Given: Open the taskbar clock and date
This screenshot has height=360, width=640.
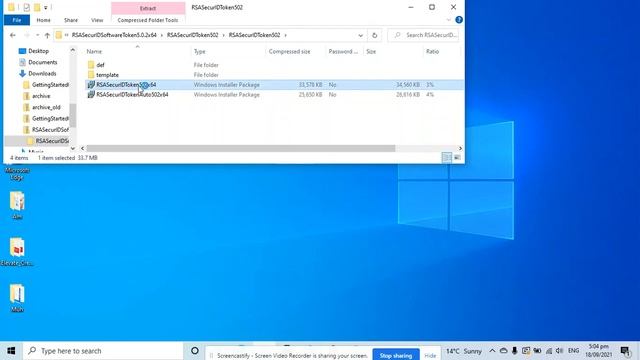Looking at the screenshot, I should 598,351.
